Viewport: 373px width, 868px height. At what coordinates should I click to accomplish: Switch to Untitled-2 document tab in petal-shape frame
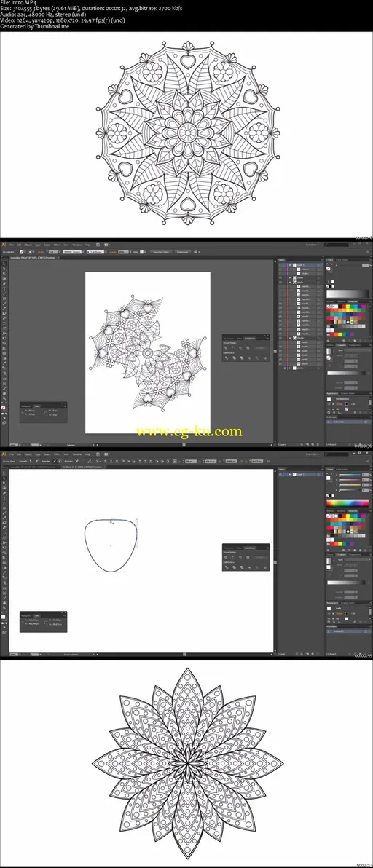point(83,467)
